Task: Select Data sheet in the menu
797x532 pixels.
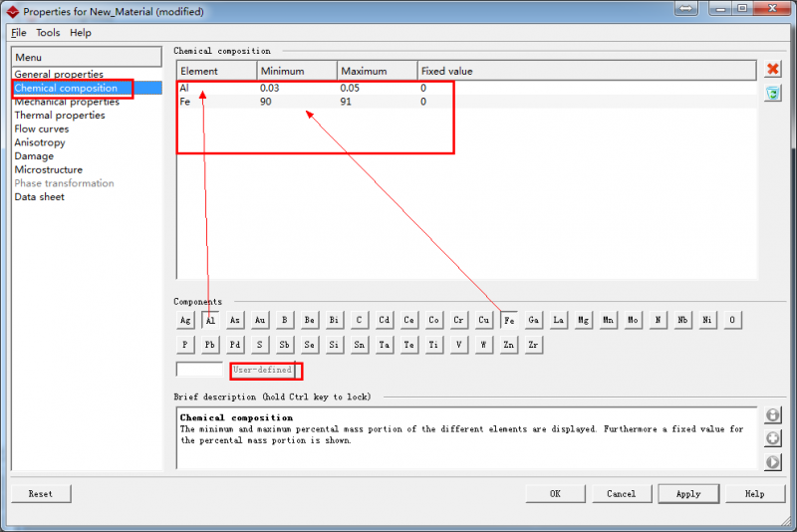Action: [39, 197]
